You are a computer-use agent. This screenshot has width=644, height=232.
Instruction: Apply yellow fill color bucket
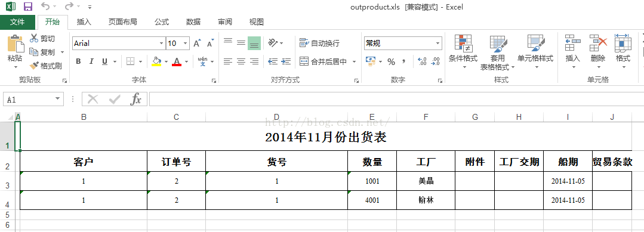tap(156, 61)
